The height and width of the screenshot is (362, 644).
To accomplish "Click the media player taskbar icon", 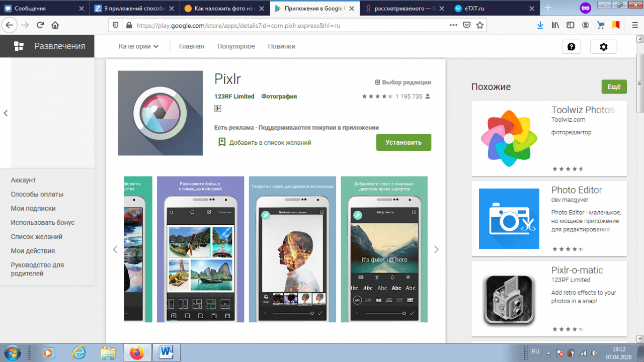I will tap(49, 352).
